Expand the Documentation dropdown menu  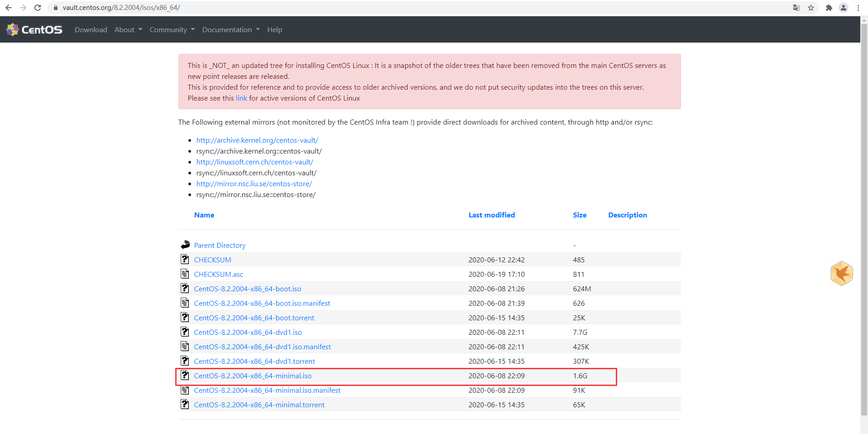pos(231,29)
